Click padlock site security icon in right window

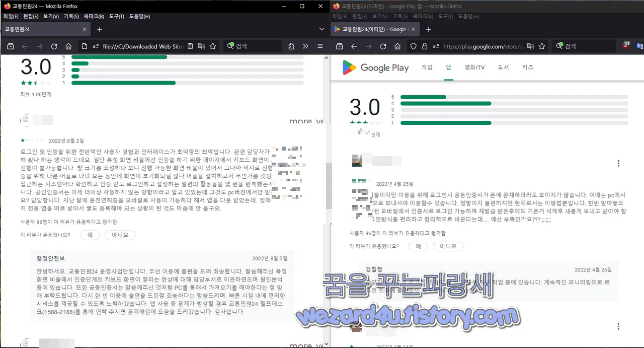424,46
